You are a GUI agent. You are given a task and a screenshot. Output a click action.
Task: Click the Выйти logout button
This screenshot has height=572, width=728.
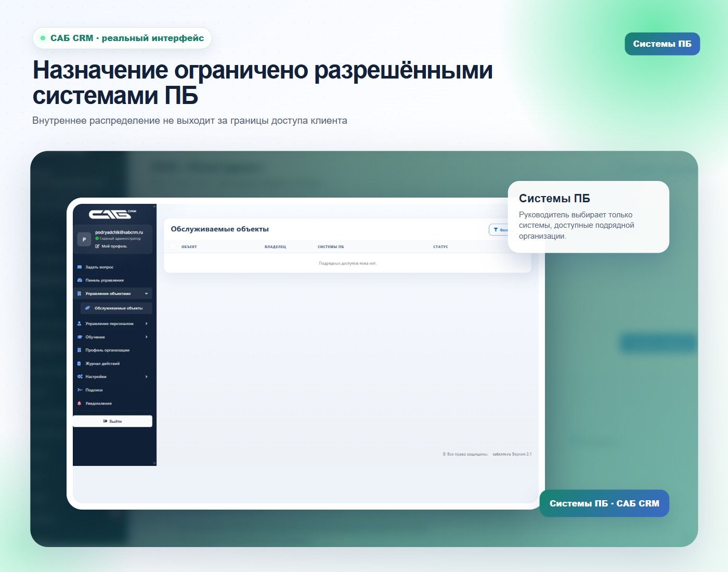112,421
